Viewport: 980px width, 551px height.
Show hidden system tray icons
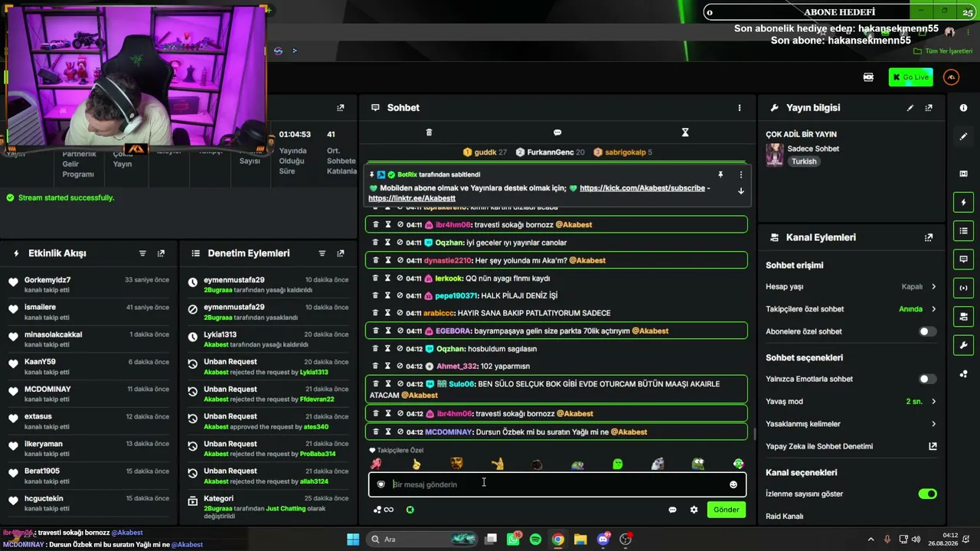pyautogui.click(x=871, y=540)
